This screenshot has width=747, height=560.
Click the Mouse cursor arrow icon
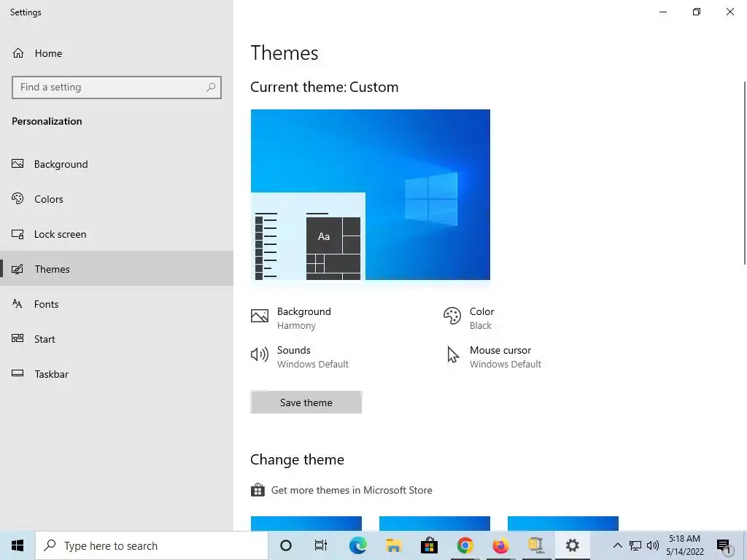[x=452, y=355]
